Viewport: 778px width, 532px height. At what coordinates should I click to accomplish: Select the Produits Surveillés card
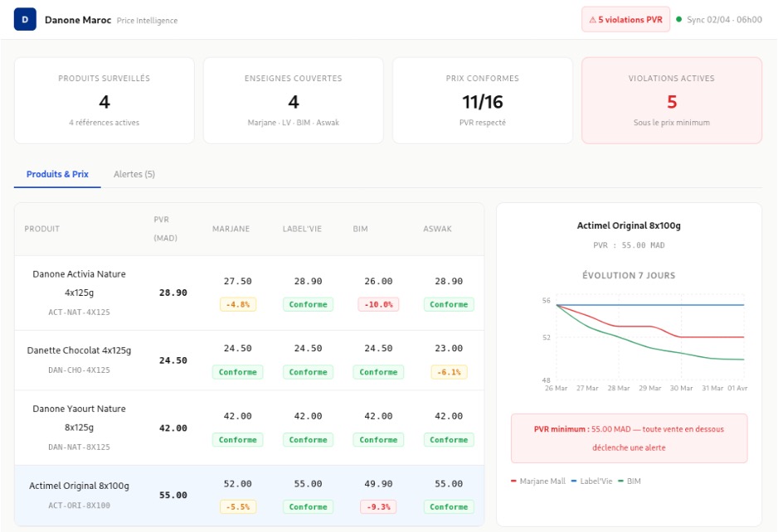click(104, 100)
